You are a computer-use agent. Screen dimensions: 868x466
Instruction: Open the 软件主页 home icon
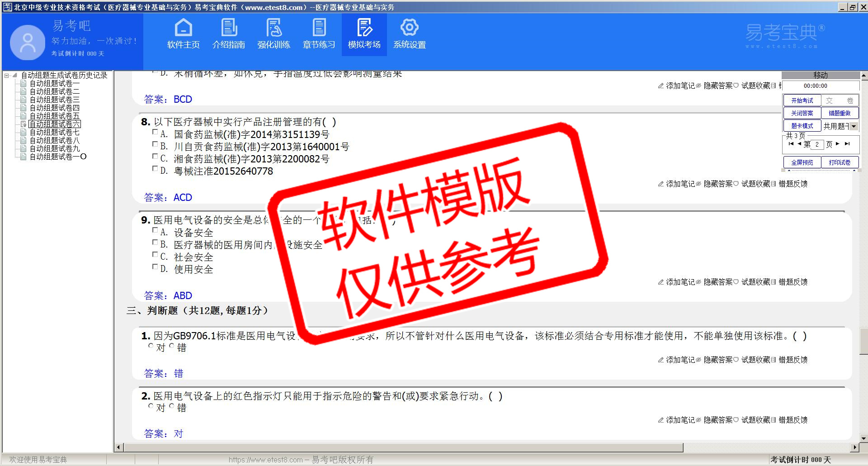pos(183,34)
